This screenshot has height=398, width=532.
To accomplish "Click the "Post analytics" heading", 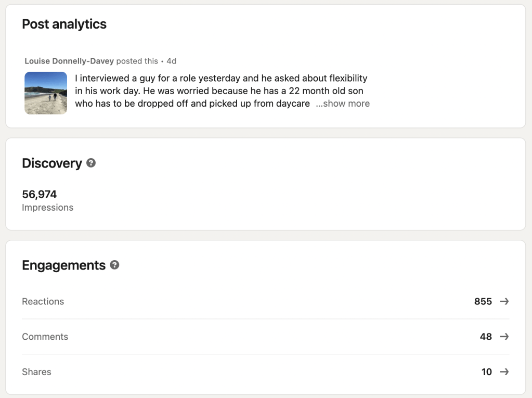I will tap(64, 24).
